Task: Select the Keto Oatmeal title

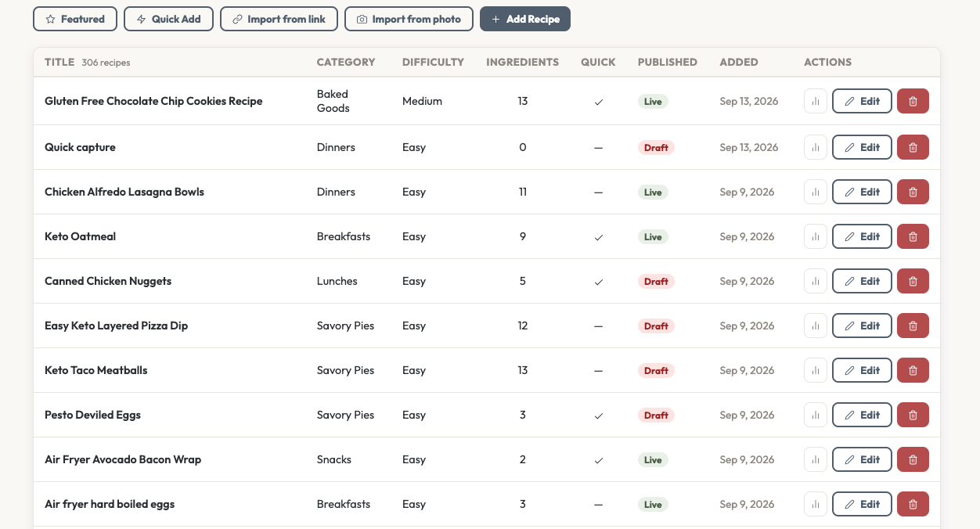Action: 80,236
